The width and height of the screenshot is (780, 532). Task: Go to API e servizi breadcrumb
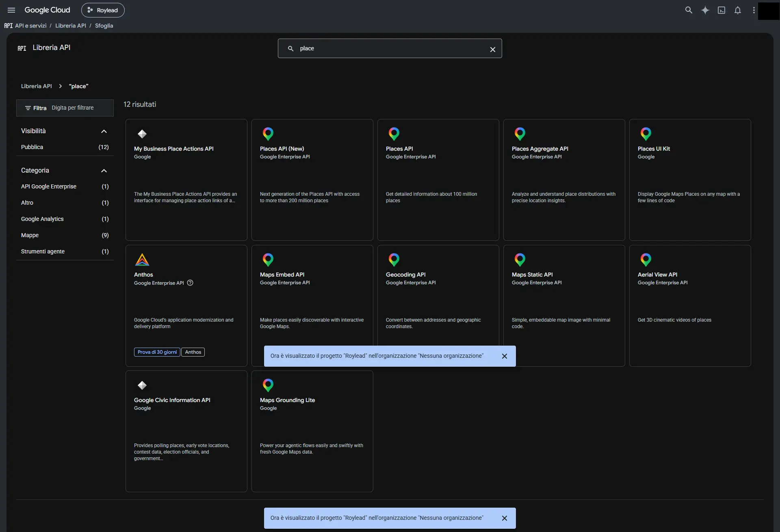click(31, 26)
